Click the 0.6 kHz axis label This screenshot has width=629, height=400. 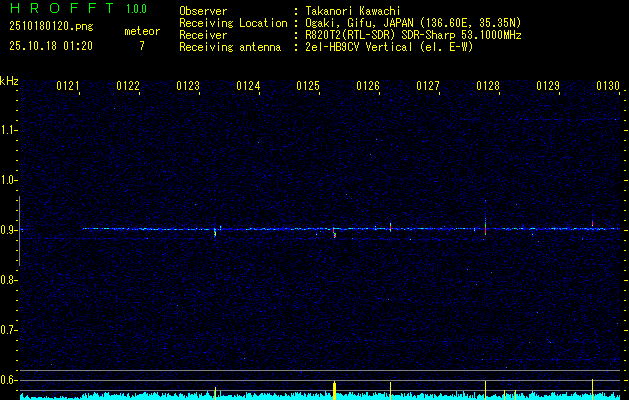[7, 380]
